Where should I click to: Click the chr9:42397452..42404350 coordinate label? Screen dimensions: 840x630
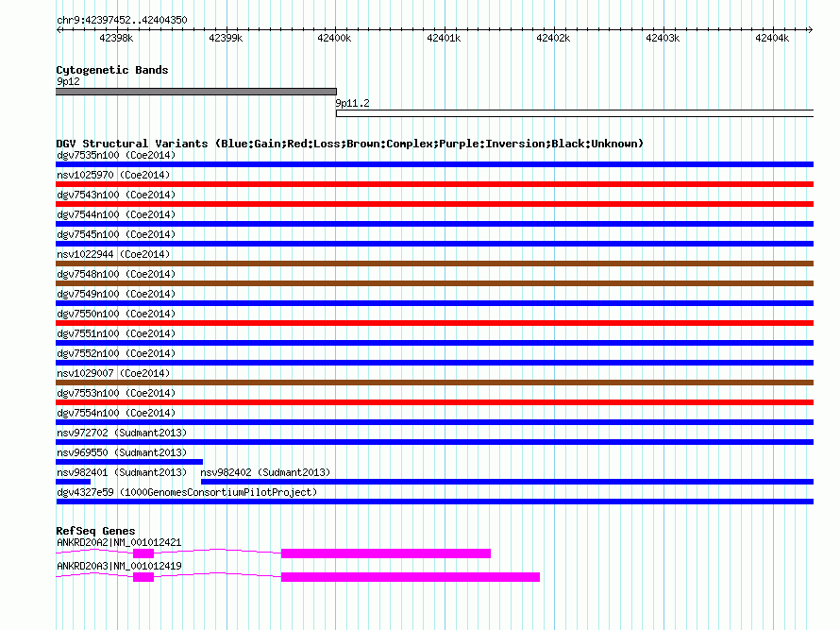122,20
